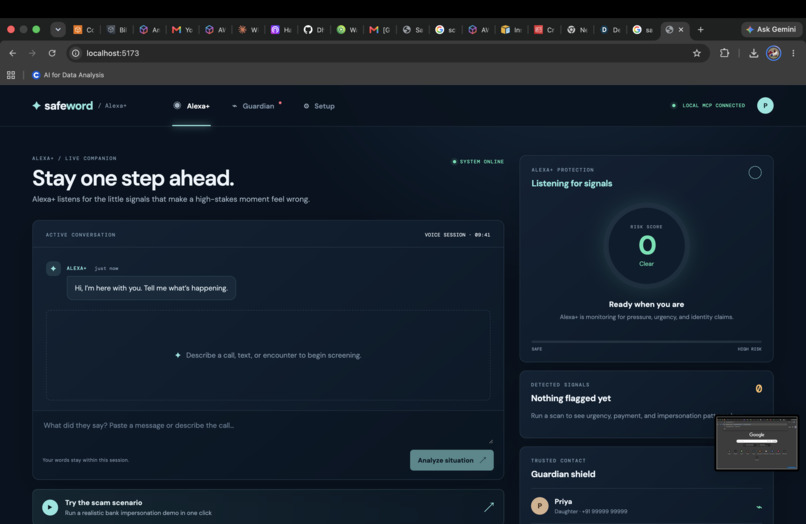Click the Safe to High Risk meter bar
806x524 pixels.
coord(646,341)
